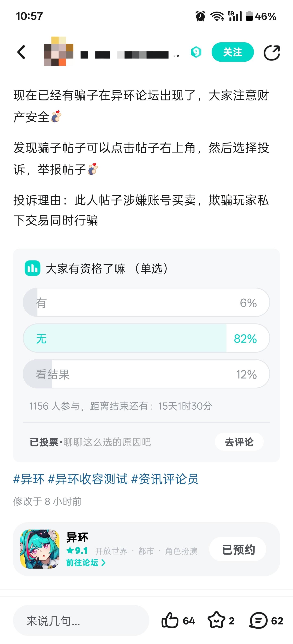Tap the 去评论 button
The width and height of the screenshot is (293, 644).
pos(239,442)
